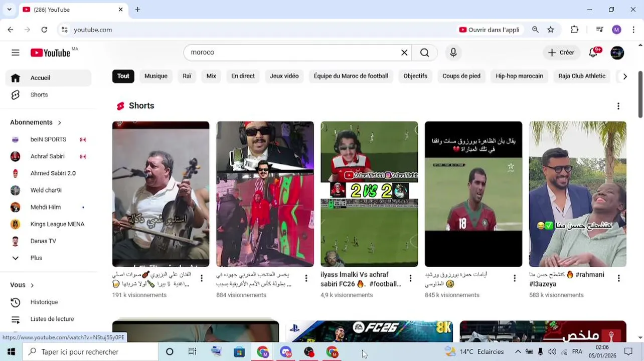Select the Raï filter chip
This screenshot has height=361, width=644.
pos(187,76)
